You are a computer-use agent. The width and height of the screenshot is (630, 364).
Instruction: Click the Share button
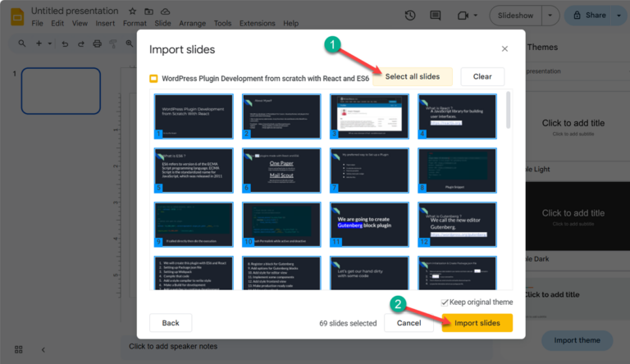click(x=590, y=16)
